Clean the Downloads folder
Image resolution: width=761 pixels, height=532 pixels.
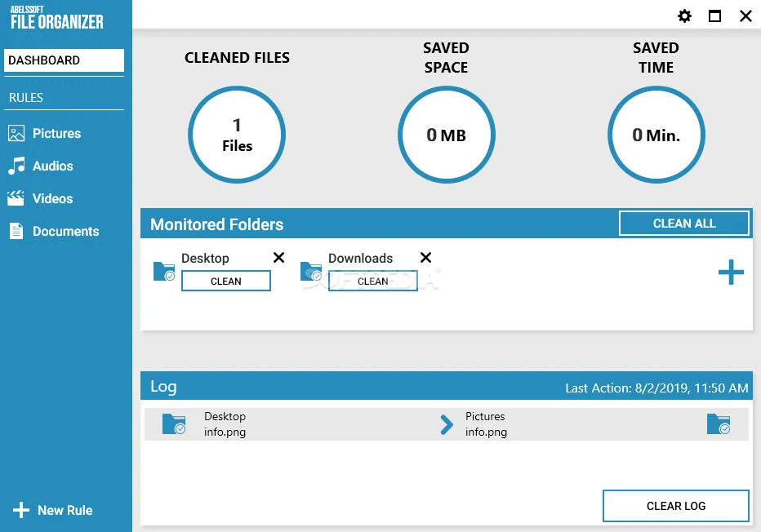(x=372, y=281)
